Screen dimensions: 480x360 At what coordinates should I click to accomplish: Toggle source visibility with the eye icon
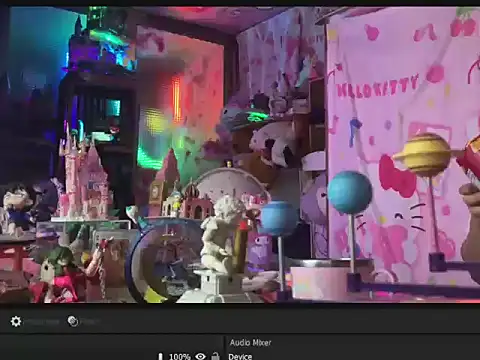[200, 356]
